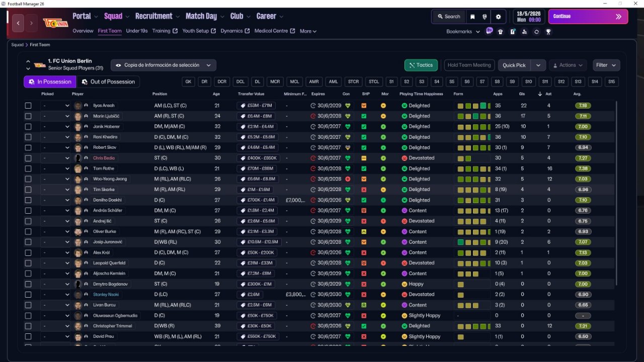This screenshot has width=644, height=362.
Task: Click the trophy icon in the bookmarks bar
Action: pos(548,32)
